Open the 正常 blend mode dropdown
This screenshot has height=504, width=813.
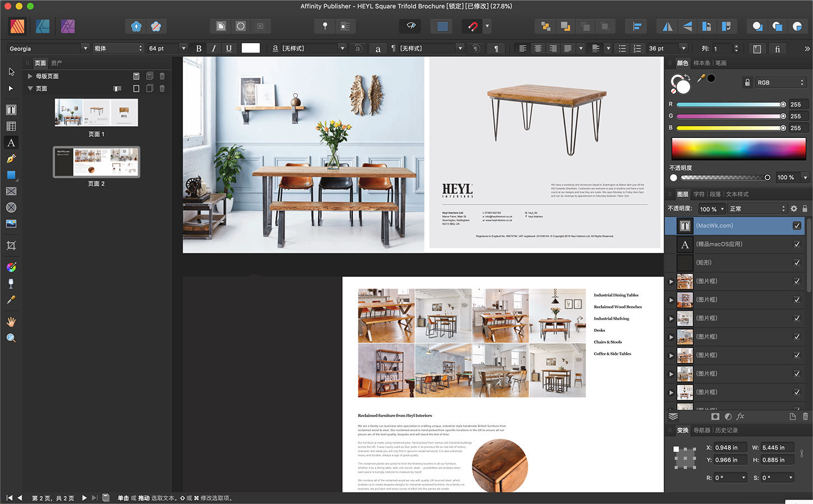tap(757, 209)
